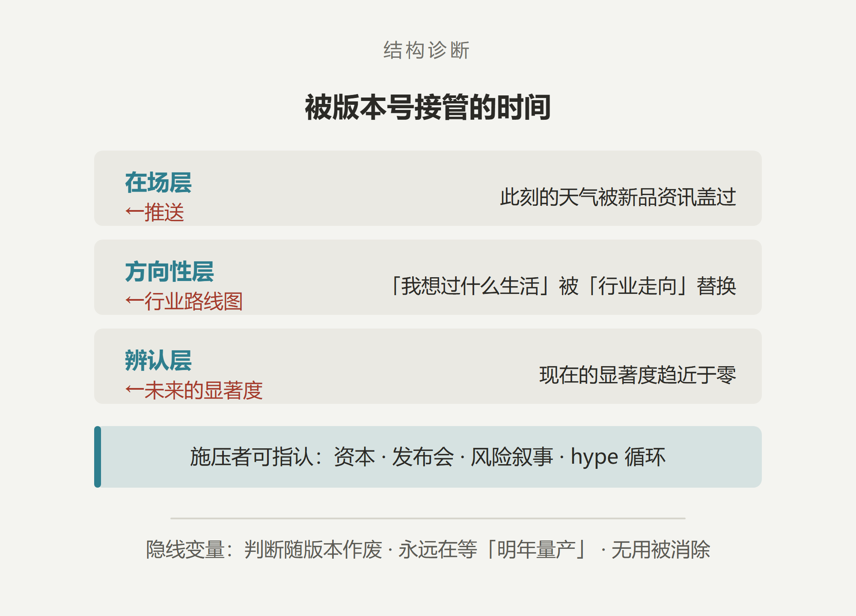Click the red ←未来的显著度 label
856x616 pixels.
pos(194,390)
